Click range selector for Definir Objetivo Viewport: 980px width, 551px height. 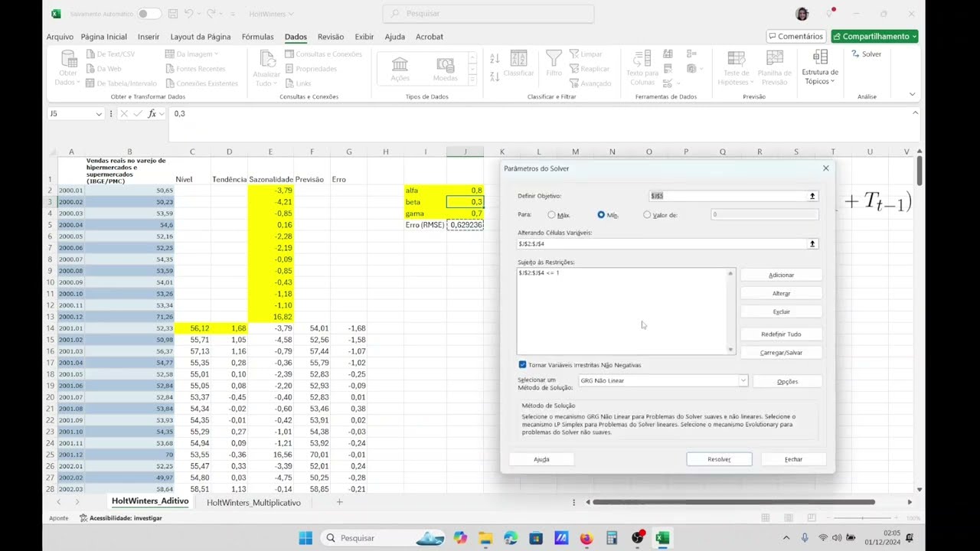click(x=812, y=196)
